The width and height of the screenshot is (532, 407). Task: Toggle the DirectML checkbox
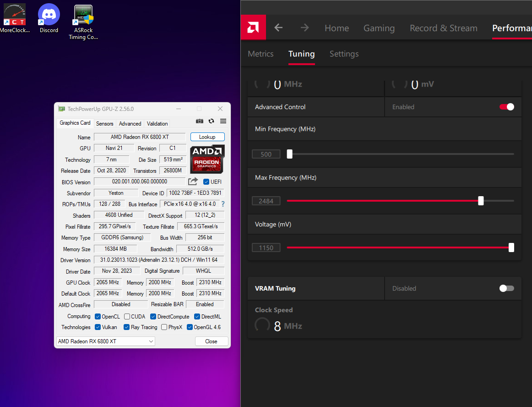[197, 316]
